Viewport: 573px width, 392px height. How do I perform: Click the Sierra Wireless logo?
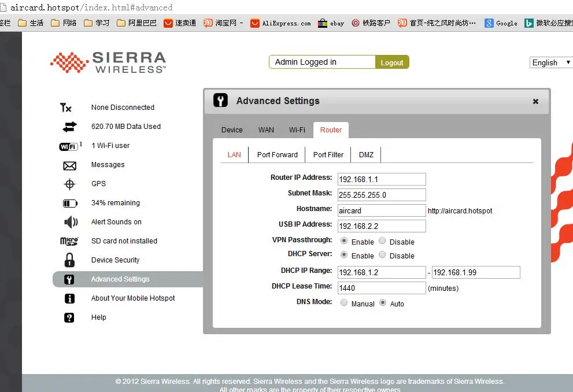(108, 62)
